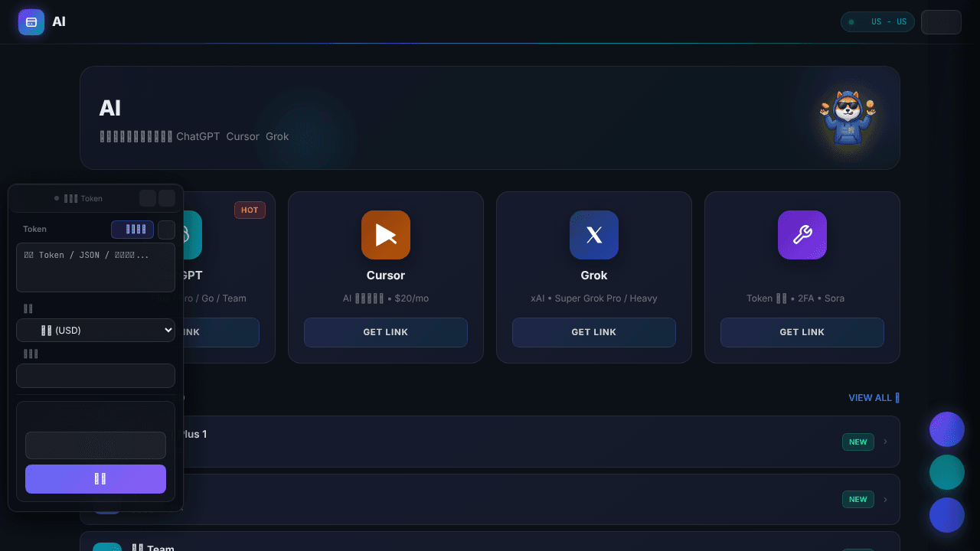Click the teal floating circle button
This screenshot has height=551, width=980.
(x=947, y=472)
